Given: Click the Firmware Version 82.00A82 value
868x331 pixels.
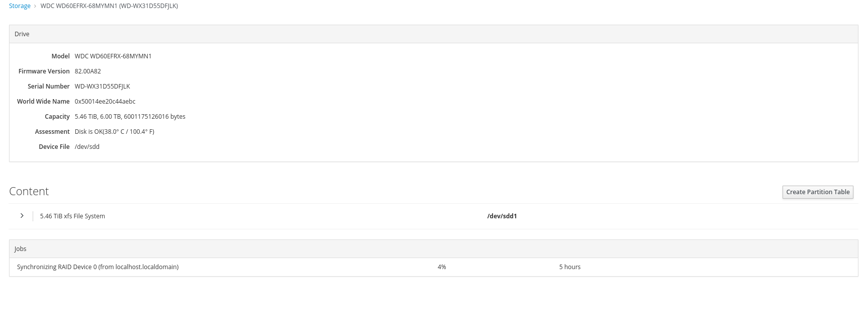Looking at the screenshot, I should (x=87, y=71).
